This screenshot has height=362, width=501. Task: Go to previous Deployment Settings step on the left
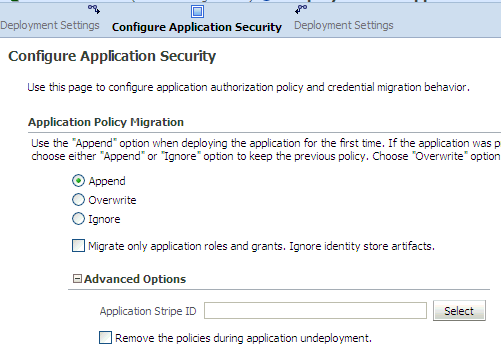(x=50, y=26)
